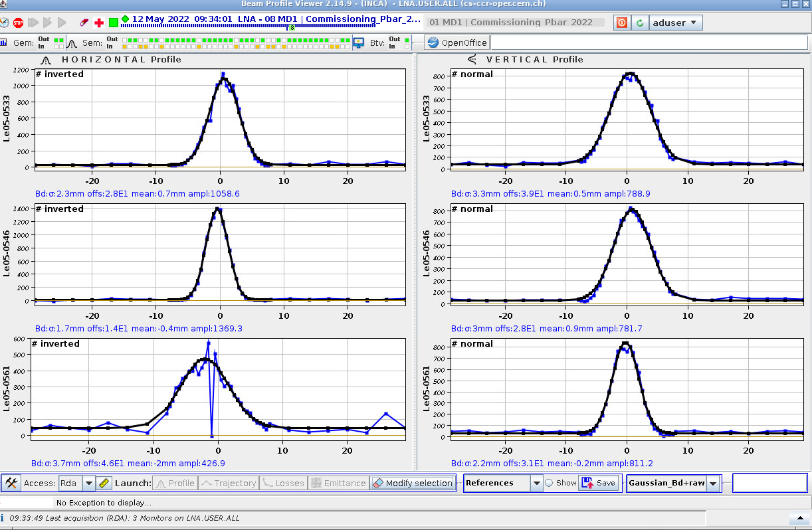Expand the References combo box
The image size is (812, 530).
click(x=536, y=483)
